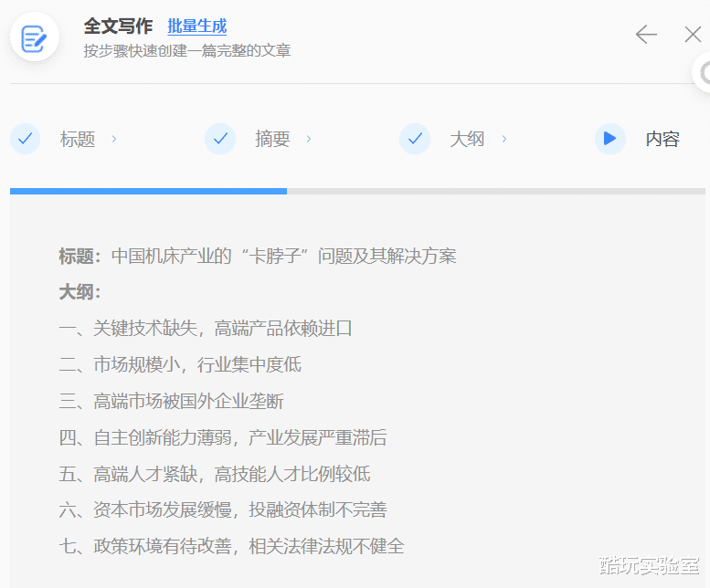
Task: Click the checkmark icon beside 标题
Action: coord(26,139)
